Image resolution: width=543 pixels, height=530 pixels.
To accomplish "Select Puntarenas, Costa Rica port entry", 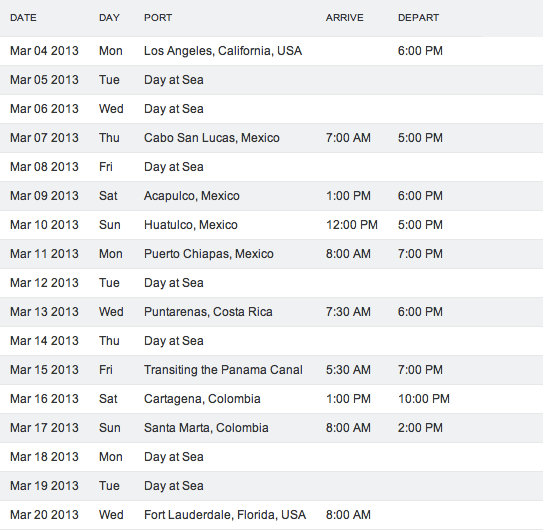I will [x=208, y=312].
